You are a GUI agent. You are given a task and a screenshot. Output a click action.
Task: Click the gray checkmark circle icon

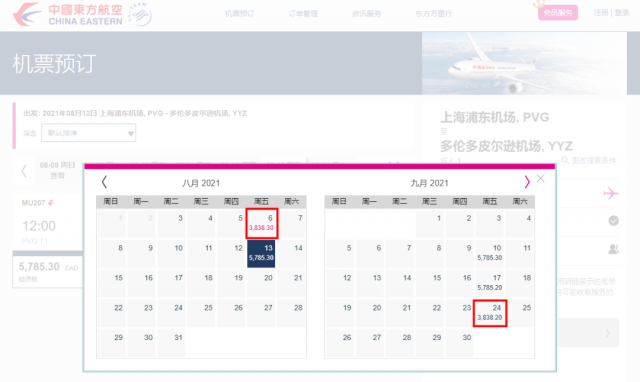[x=613, y=221]
